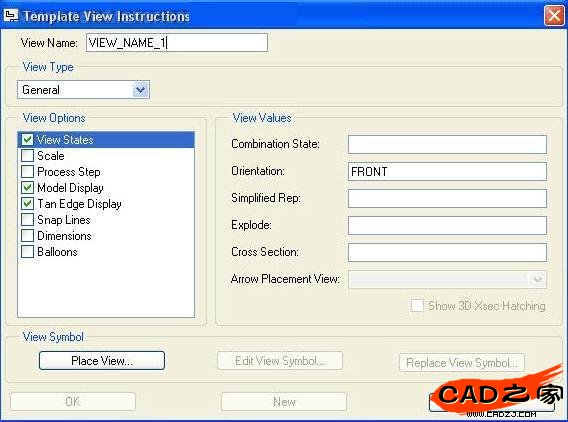The width and height of the screenshot is (568, 422).
Task: Click the View Name text field
Action: (x=177, y=43)
